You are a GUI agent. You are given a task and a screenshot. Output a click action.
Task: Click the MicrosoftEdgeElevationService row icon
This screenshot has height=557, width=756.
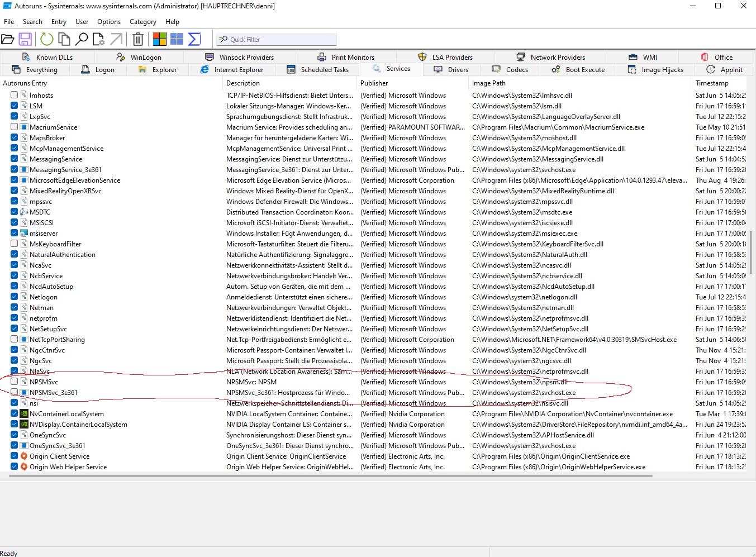(x=24, y=180)
